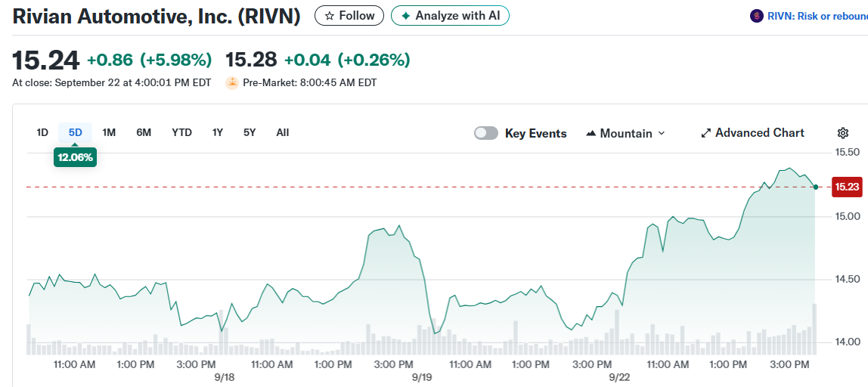Click the pre-market price 15.28
The height and width of the screenshot is (387, 868).
click(x=250, y=60)
